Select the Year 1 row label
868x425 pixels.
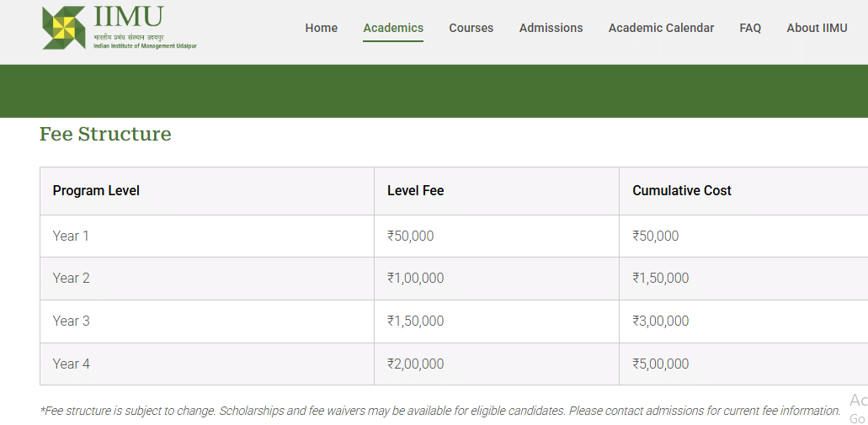[71, 236]
